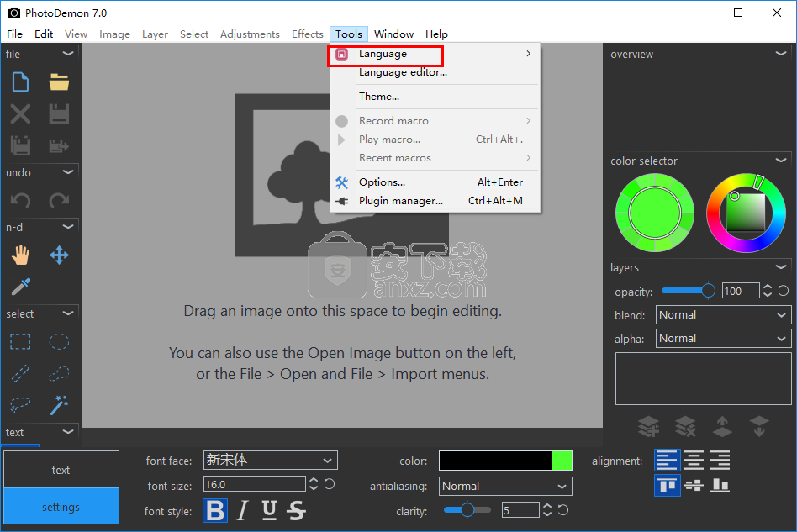Click the delete layer icon with X
Viewport: 797px width, 532px height.
click(x=685, y=426)
